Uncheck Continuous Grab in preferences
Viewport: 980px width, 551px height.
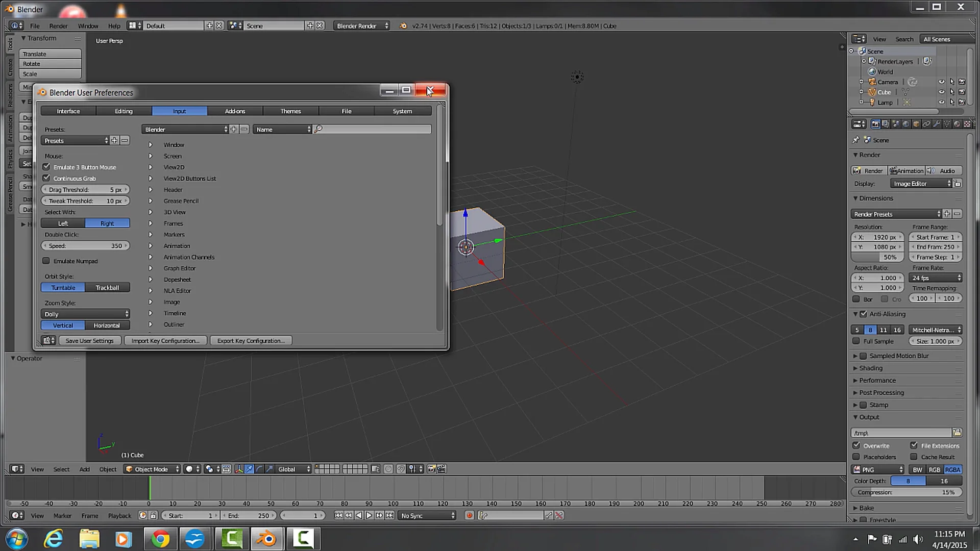46,178
